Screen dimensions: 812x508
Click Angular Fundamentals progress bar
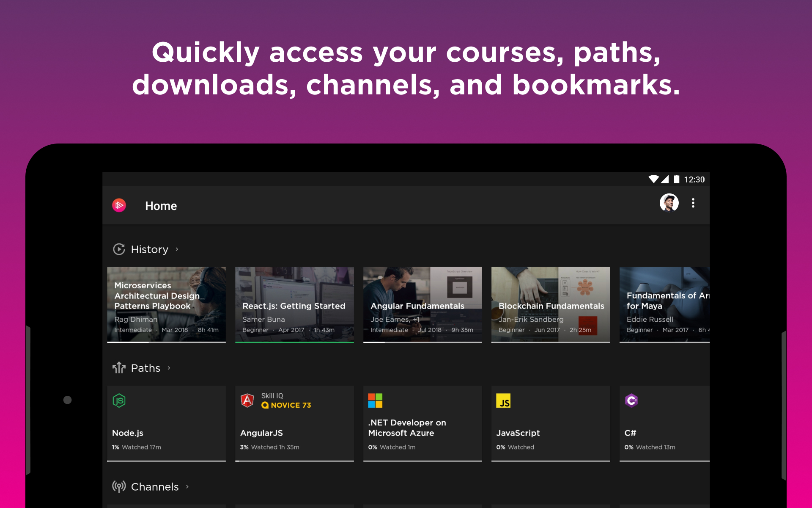[x=422, y=342]
